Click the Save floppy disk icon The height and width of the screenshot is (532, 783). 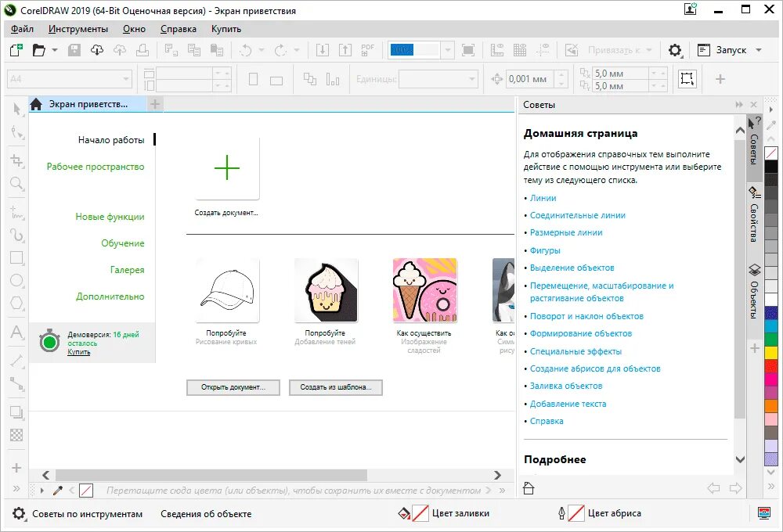[x=74, y=50]
